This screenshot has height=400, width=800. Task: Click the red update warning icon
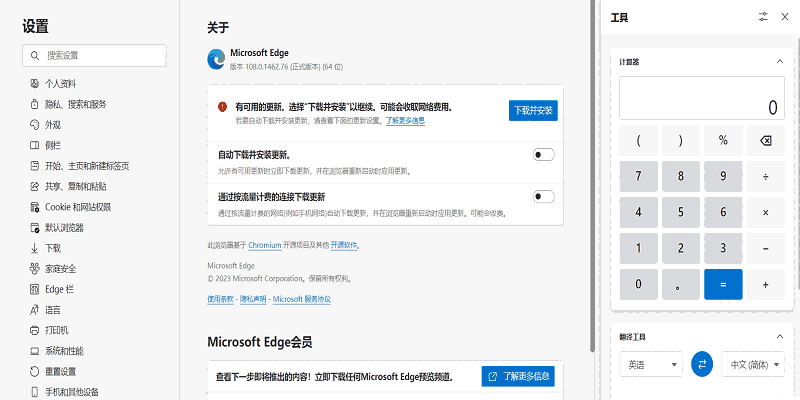tap(222, 107)
